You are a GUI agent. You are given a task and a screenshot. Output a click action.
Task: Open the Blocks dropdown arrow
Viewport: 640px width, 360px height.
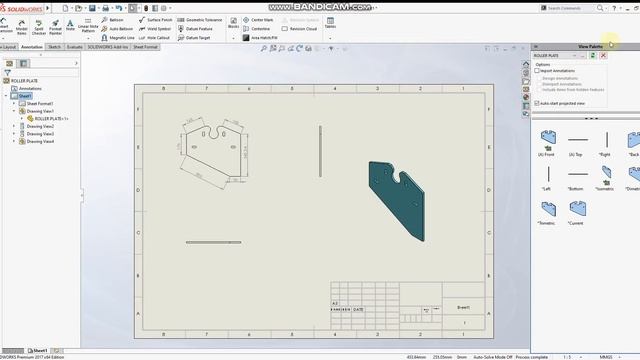[x=233, y=38]
